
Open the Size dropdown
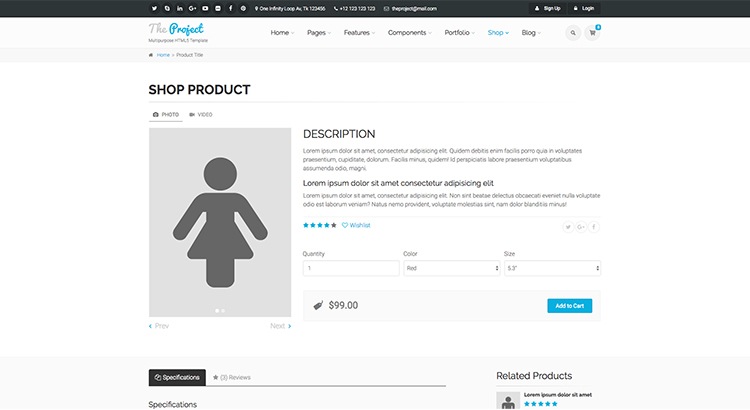tap(551, 268)
